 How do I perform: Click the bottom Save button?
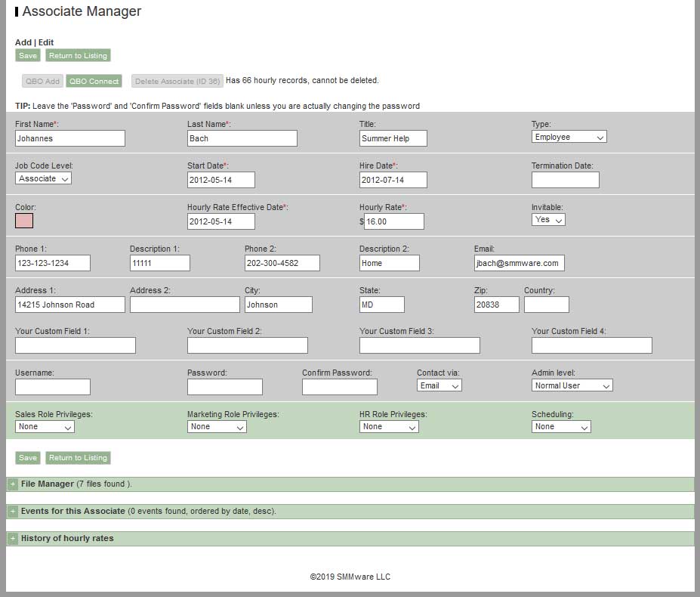click(28, 458)
